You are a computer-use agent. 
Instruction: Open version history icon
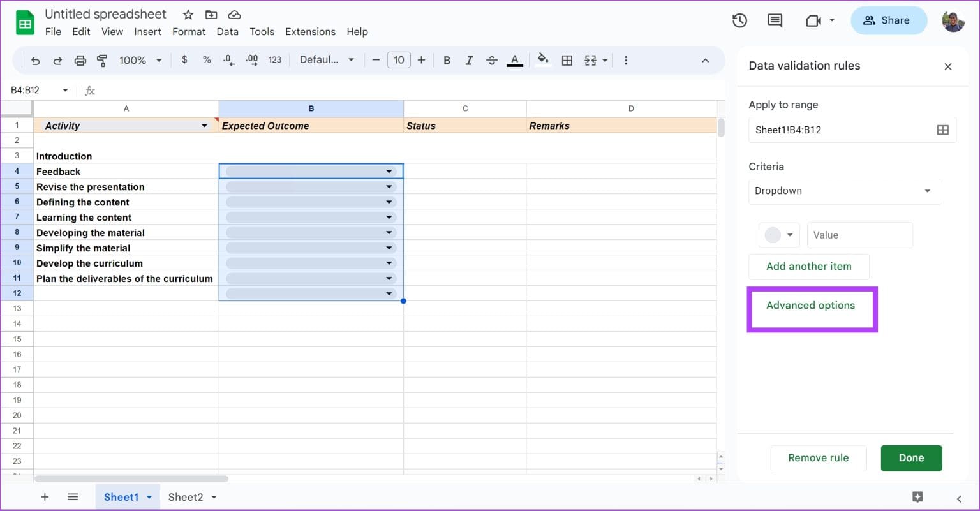pos(739,20)
